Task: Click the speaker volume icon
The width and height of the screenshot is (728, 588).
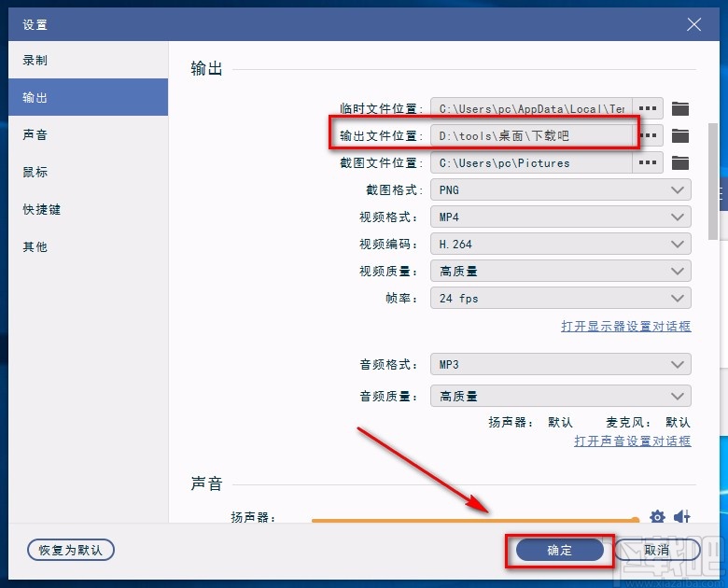Action: [x=681, y=516]
